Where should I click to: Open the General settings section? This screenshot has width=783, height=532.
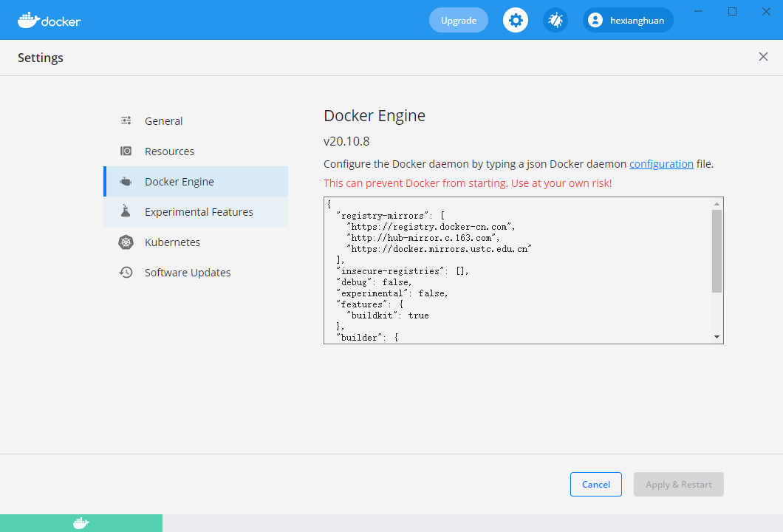tap(196, 121)
